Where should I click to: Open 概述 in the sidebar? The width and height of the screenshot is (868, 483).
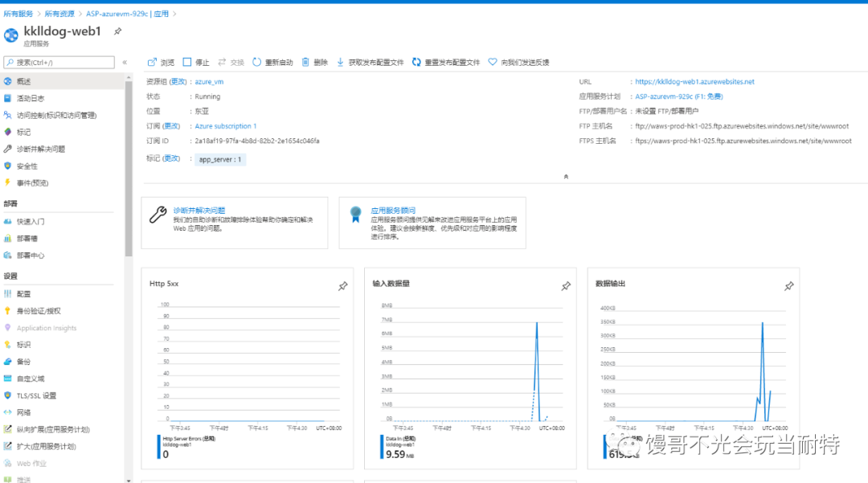click(x=62, y=81)
